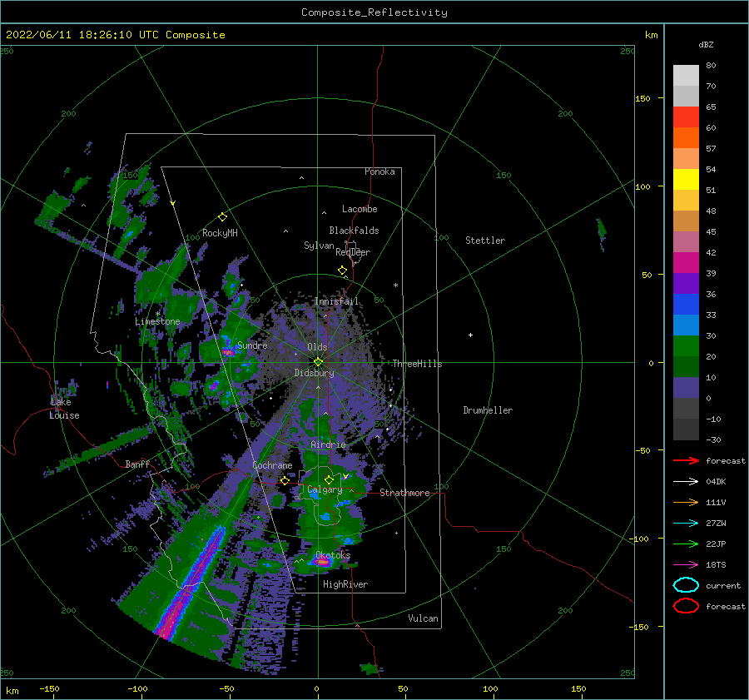Click the white asterisk marker east of RedDeer
The width and height of the screenshot is (749, 700).
[395, 285]
